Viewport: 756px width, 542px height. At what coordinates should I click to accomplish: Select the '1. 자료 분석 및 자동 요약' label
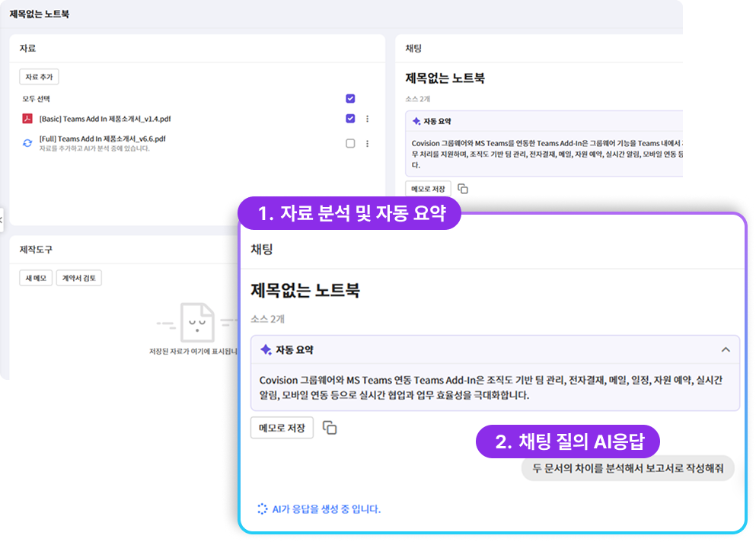tap(350, 214)
